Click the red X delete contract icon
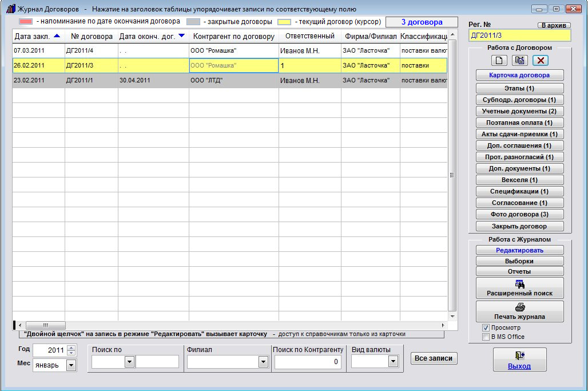The width and height of the screenshot is (588, 391). [x=541, y=60]
